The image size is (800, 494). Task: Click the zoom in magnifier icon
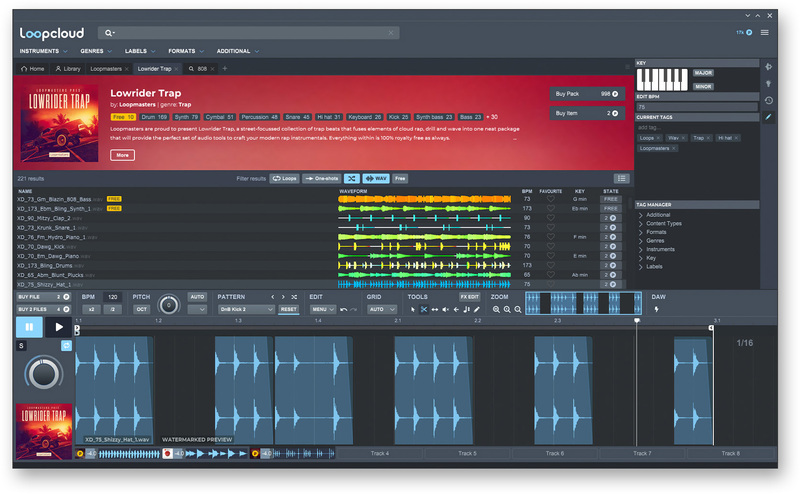point(495,310)
